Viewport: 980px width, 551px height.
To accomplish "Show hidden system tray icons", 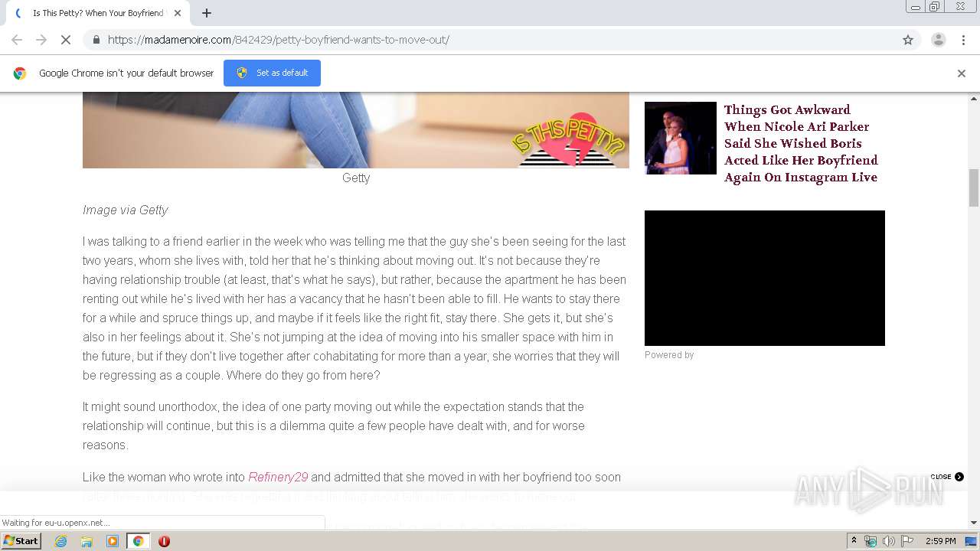I will pos(854,541).
